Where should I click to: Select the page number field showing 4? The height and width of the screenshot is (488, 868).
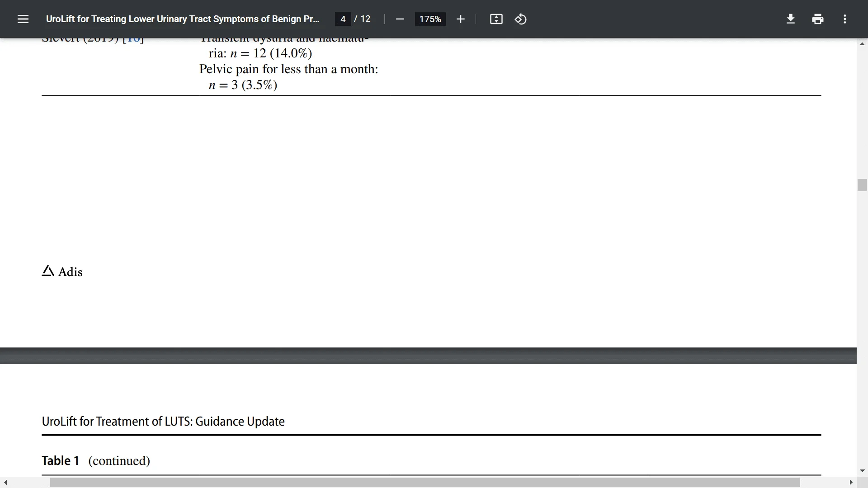pos(343,19)
